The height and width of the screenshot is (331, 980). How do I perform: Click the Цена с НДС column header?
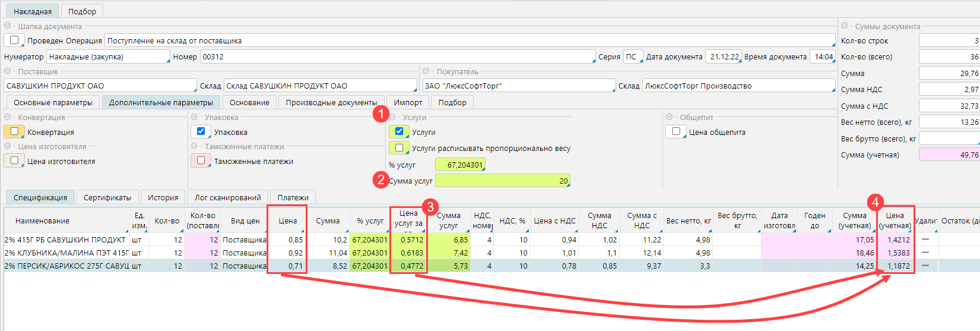(554, 220)
